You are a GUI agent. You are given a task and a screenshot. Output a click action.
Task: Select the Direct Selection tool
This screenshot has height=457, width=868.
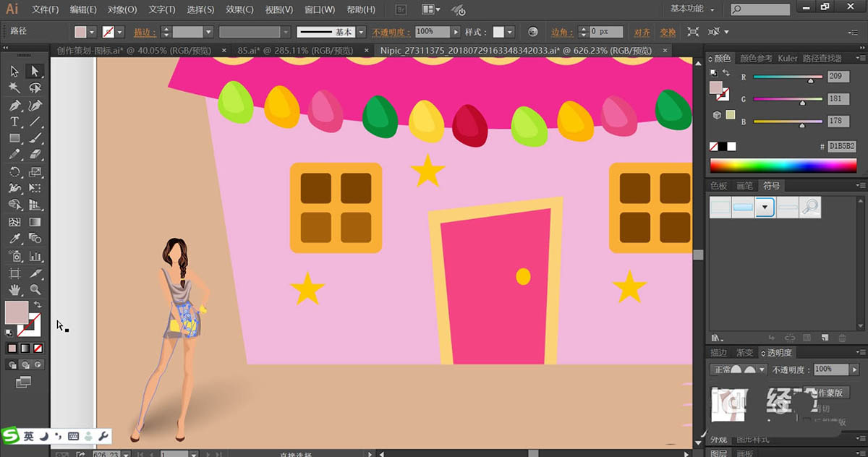(x=35, y=71)
